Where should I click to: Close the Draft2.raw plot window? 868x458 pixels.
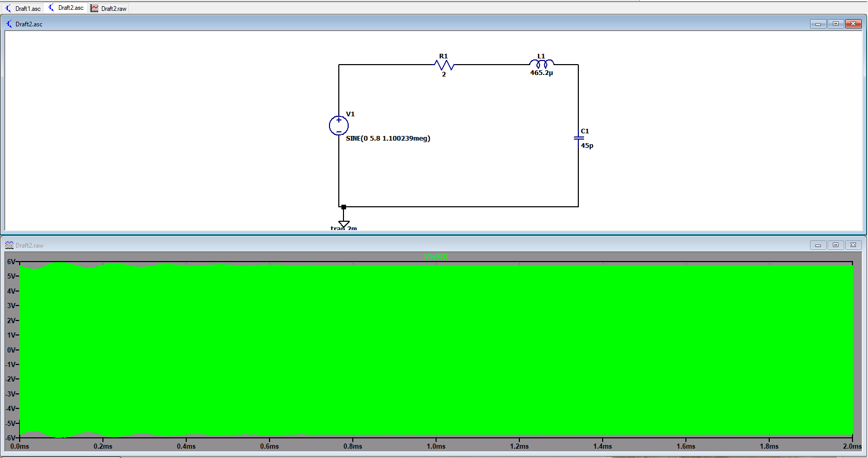[x=854, y=245]
